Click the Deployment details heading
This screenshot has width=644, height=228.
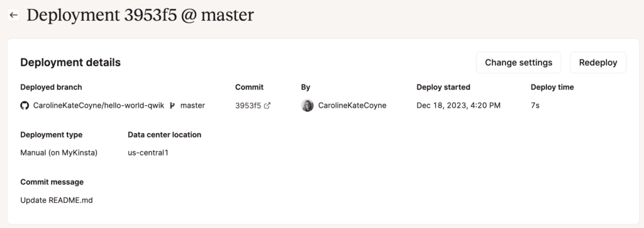click(x=70, y=62)
